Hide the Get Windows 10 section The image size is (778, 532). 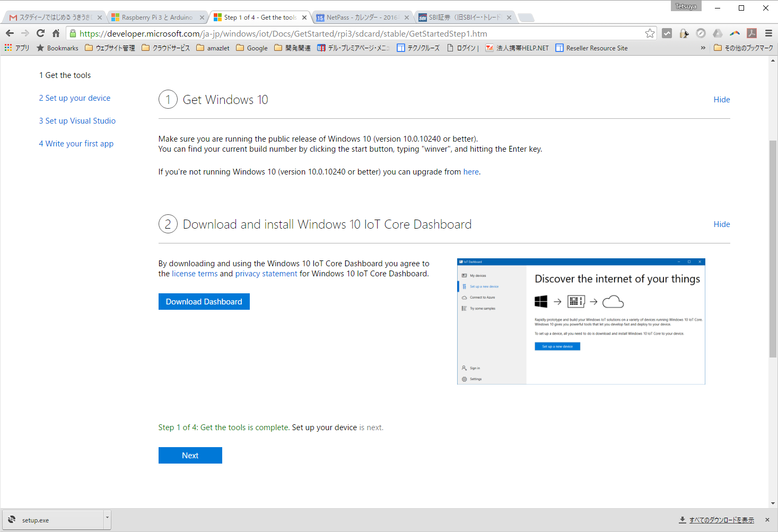(x=721, y=100)
